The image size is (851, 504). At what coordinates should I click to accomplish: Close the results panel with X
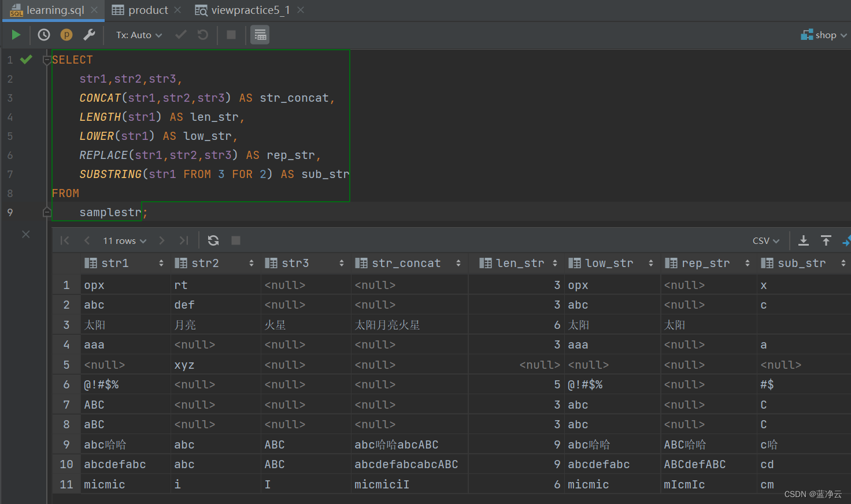[x=26, y=234]
